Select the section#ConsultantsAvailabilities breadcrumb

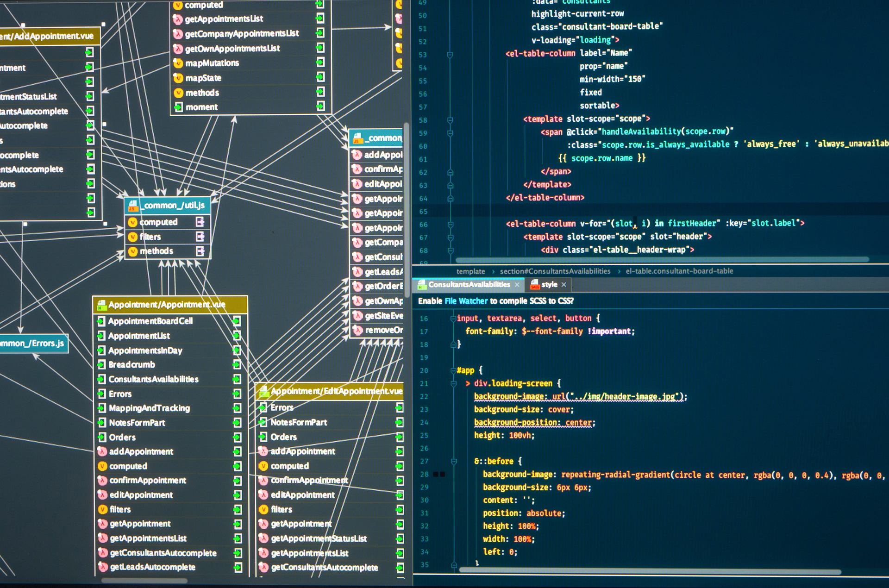pyautogui.click(x=555, y=271)
